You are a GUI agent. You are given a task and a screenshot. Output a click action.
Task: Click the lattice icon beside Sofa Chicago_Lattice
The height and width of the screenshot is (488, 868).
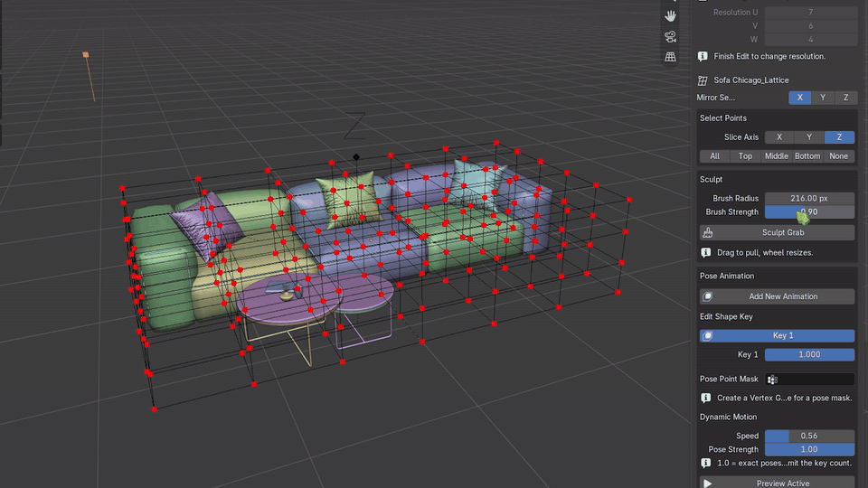pos(703,80)
